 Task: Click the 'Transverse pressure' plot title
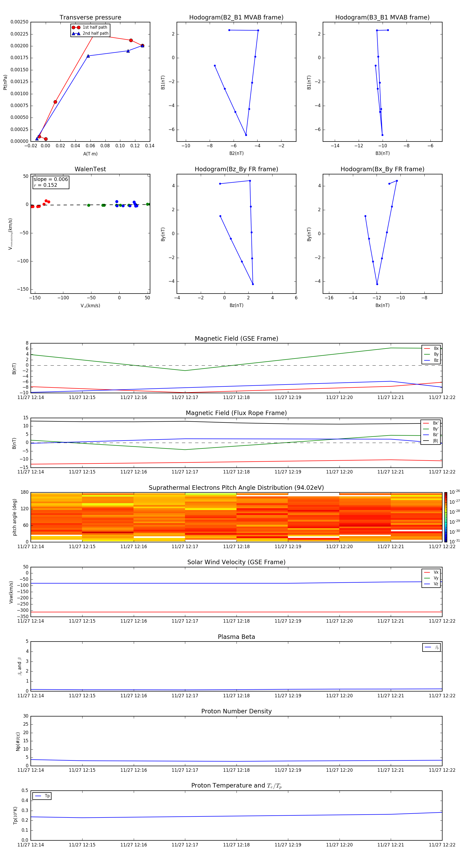pyautogui.click(x=90, y=18)
